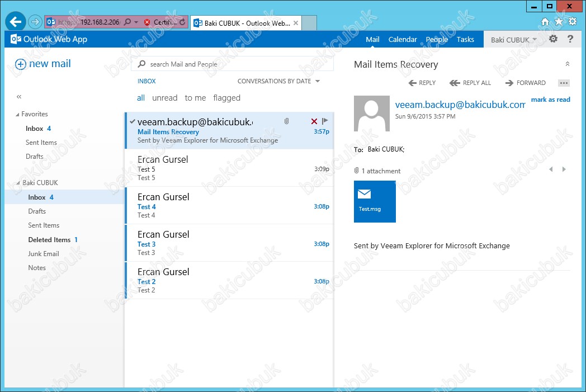This screenshot has width=586, height=392.
Task: Select the Mail Items Recovery message checkmark
Action: point(133,121)
